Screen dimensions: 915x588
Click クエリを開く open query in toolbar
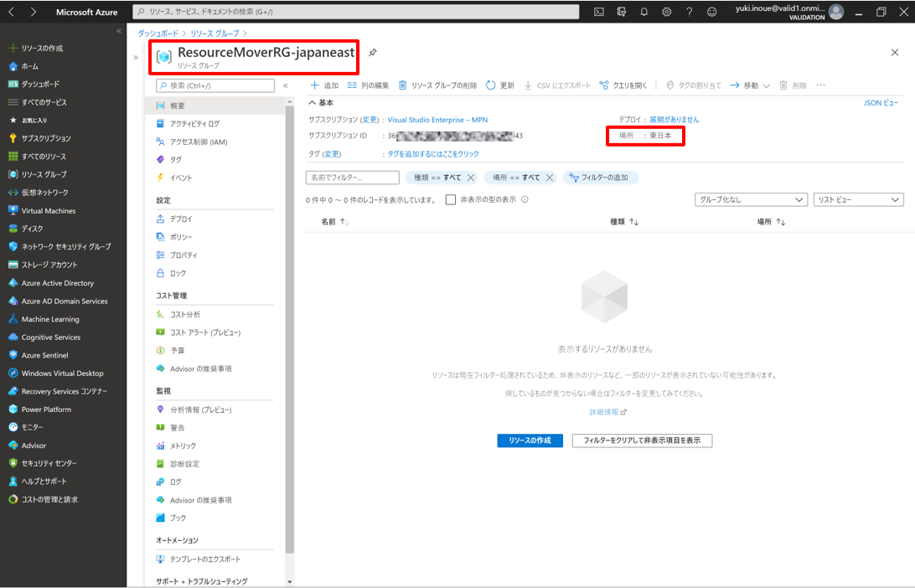[623, 85]
